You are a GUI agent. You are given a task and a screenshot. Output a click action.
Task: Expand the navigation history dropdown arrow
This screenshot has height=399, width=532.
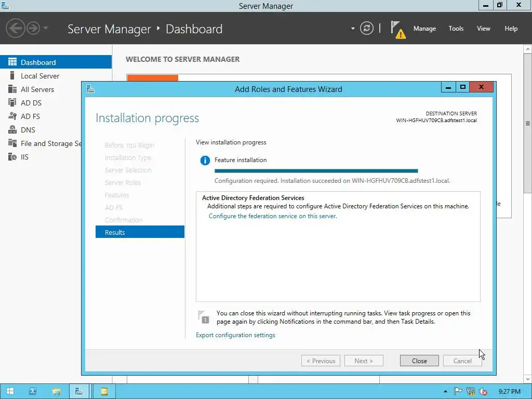point(46,28)
